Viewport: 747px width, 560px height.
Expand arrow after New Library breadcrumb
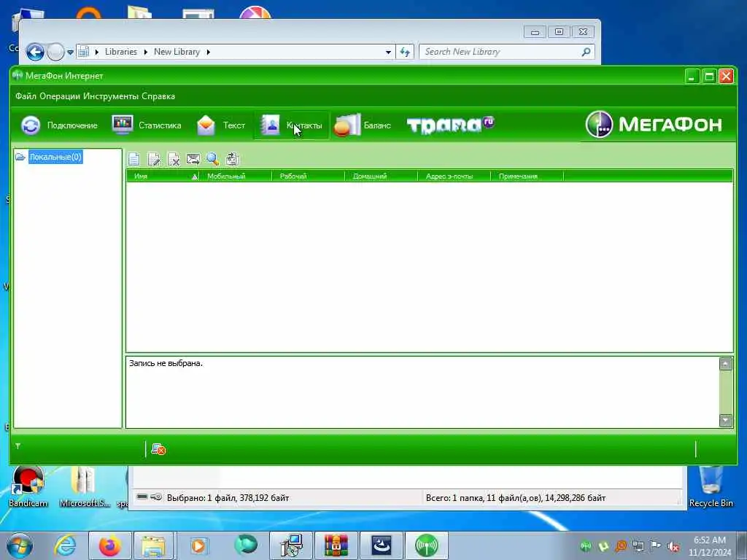tap(208, 52)
